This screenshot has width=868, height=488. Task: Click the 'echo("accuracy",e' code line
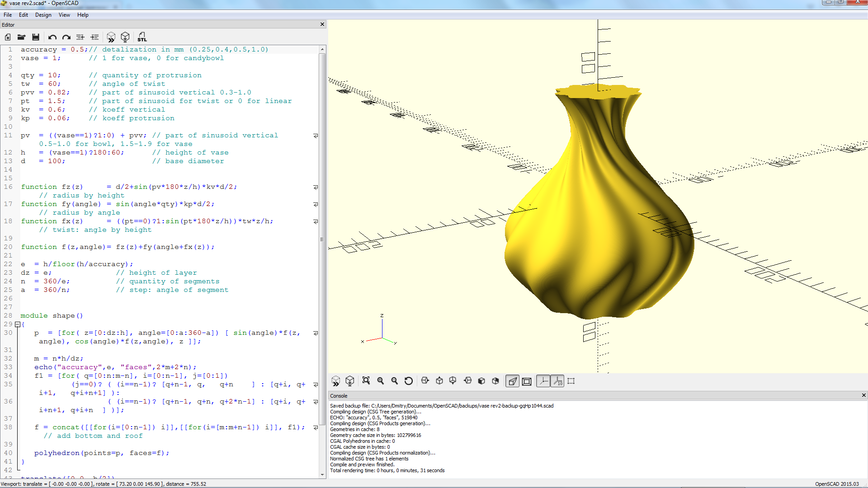[115, 367]
